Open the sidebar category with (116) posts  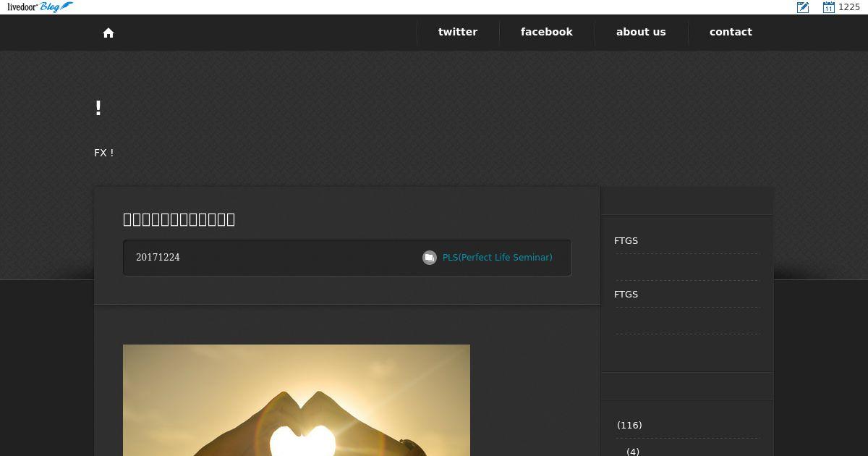click(629, 426)
